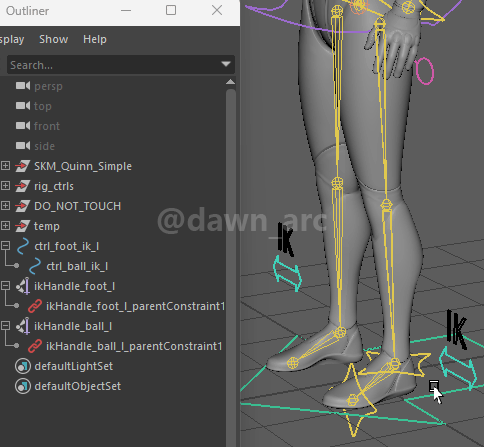Open the Show menu

click(x=54, y=39)
